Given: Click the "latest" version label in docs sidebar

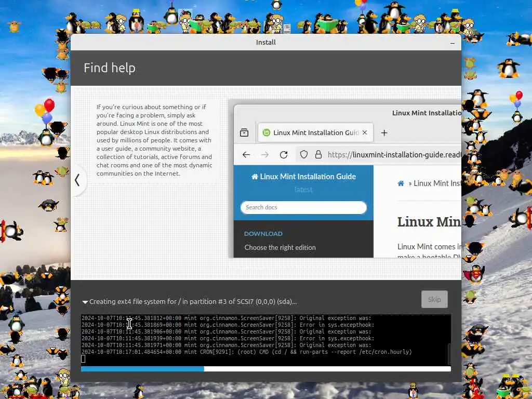Looking at the screenshot, I should pyautogui.click(x=303, y=190).
